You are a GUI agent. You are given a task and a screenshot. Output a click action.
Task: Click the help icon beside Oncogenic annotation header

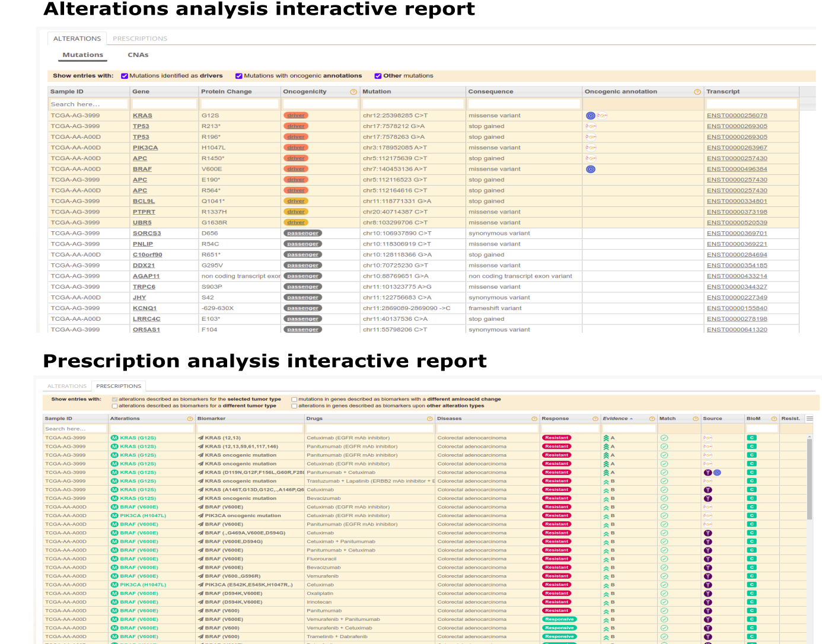(x=697, y=91)
